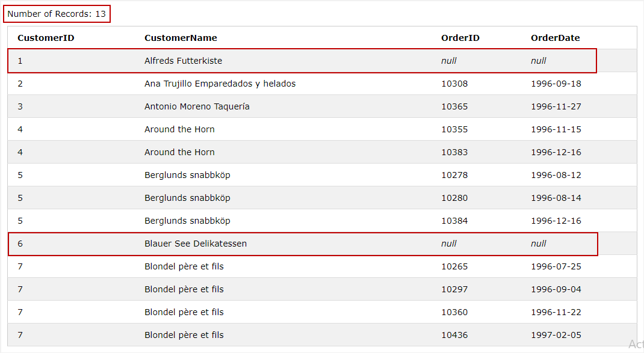Click the CustomerID column header
This screenshot has height=353, width=644.
[46, 38]
